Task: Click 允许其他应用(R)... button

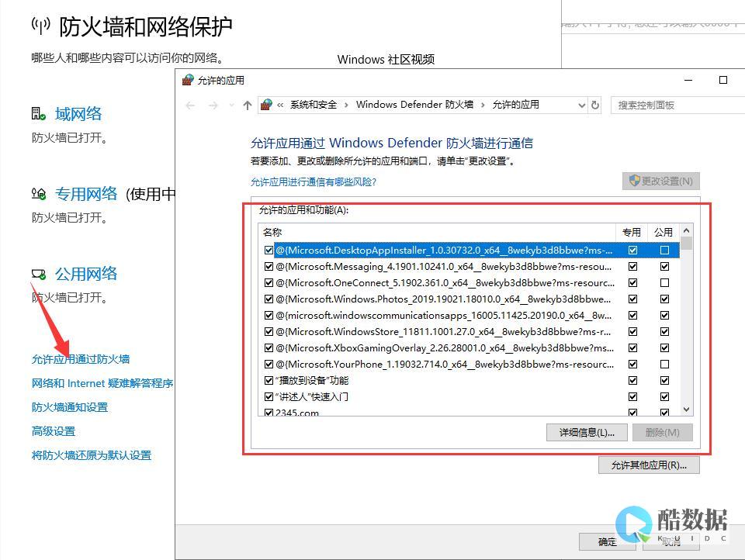Action: coord(649,465)
